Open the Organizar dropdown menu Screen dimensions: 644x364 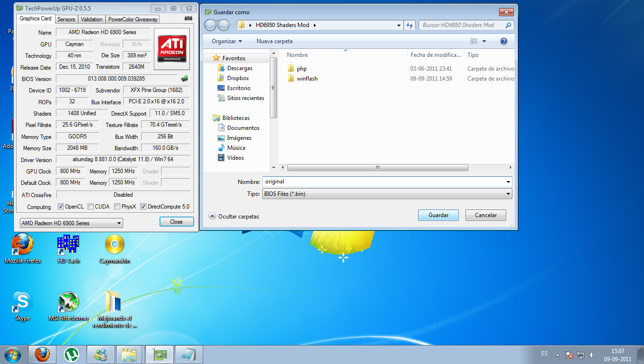(227, 41)
